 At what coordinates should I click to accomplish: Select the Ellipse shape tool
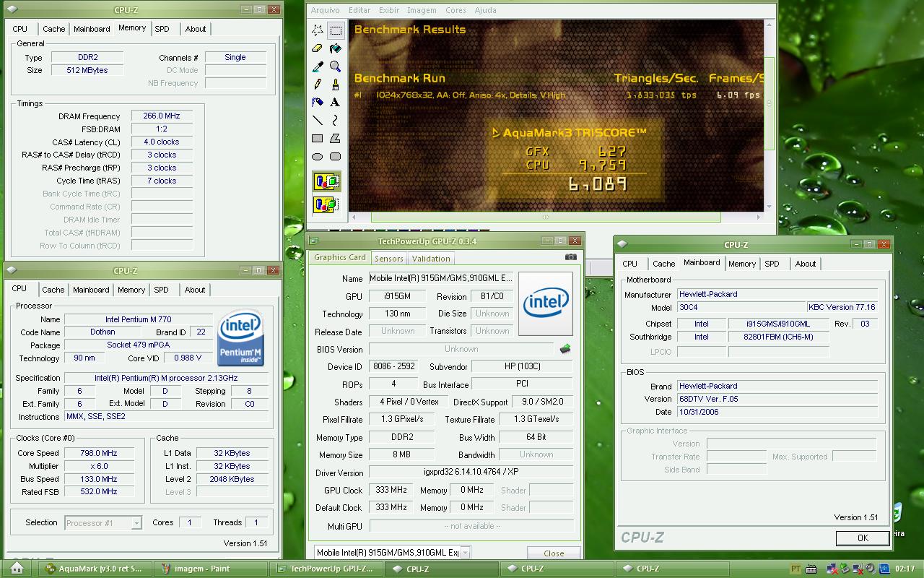point(318,156)
